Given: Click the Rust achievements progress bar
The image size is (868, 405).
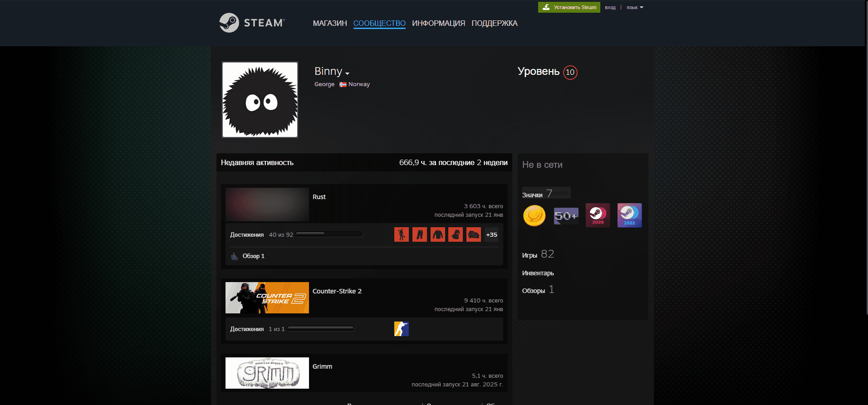Looking at the screenshot, I should coord(329,234).
